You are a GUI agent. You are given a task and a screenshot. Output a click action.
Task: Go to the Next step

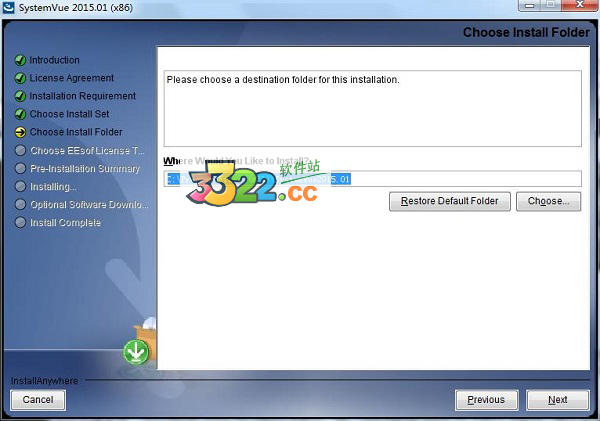pos(558,400)
